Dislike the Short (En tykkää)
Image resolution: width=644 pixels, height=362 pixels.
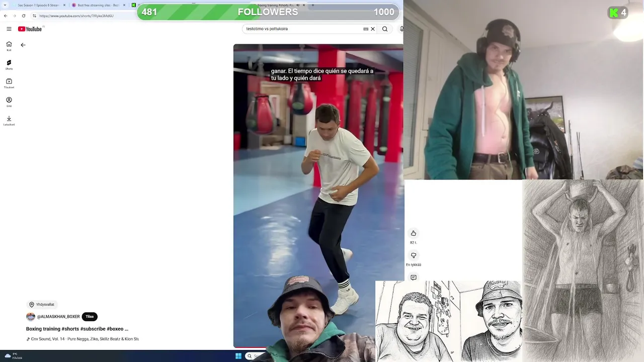(x=414, y=255)
